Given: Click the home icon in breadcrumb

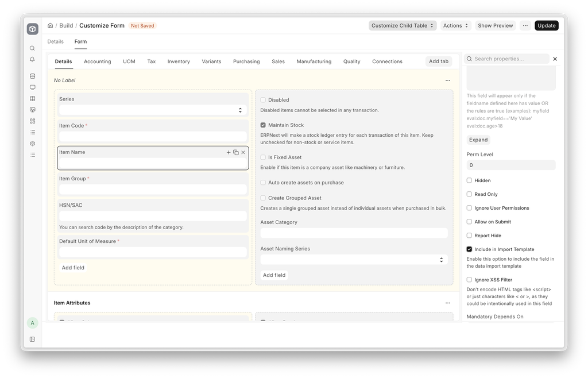Looking at the screenshot, I should (x=51, y=26).
